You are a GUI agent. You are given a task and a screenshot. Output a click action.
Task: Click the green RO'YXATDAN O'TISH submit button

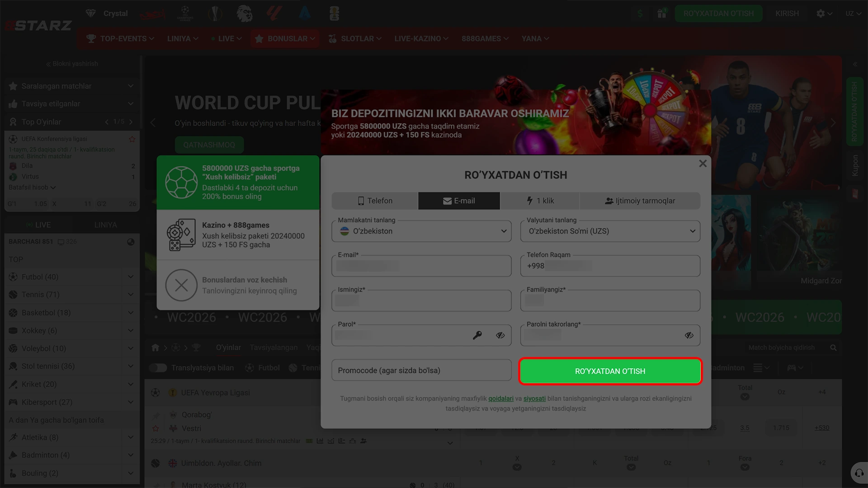(x=610, y=371)
